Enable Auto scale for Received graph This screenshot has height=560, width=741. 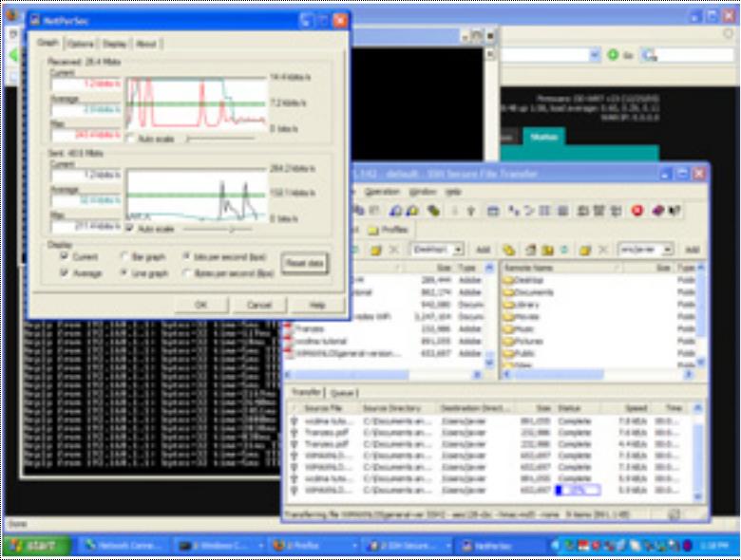point(131,139)
